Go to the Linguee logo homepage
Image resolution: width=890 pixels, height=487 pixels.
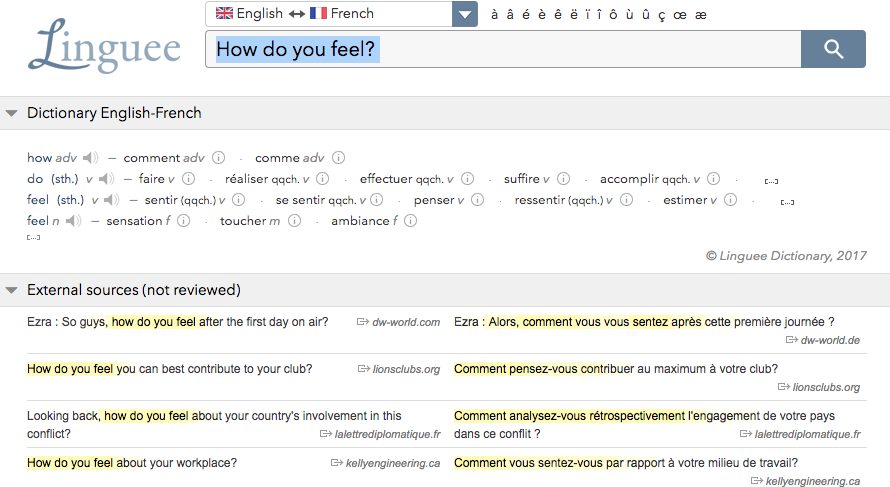tap(105, 48)
